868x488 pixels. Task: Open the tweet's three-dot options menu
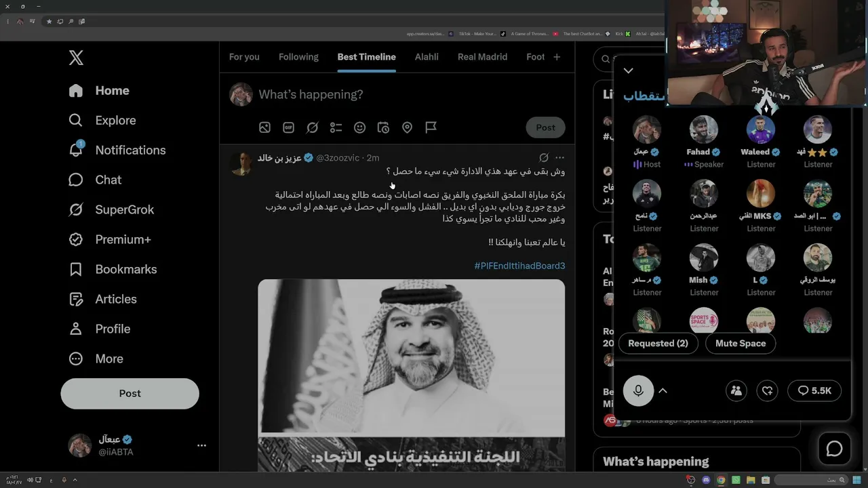(559, 158)
